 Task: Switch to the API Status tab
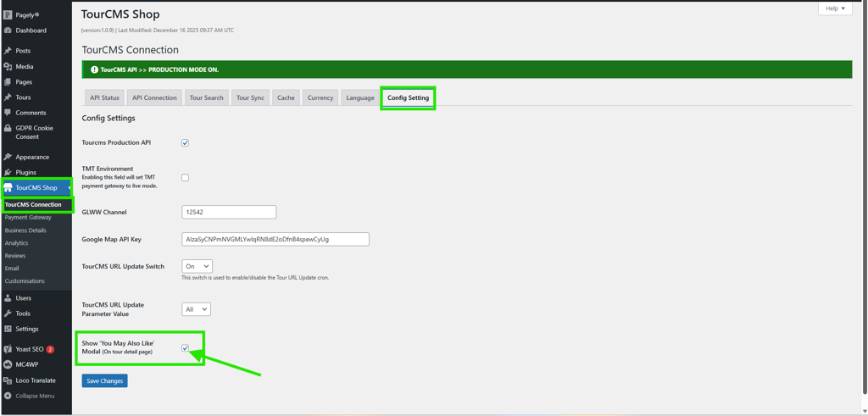coord(104,97)
